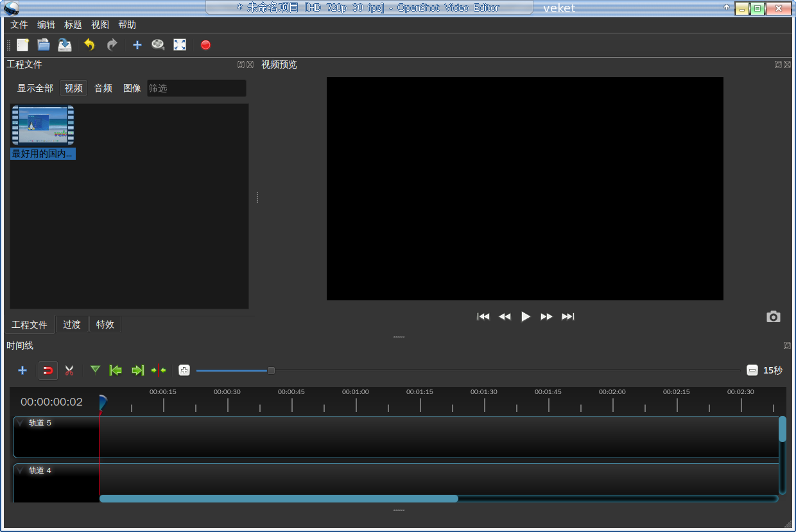Filter project files by 图像
The height and width of the screenshot is (532, 796).
pyautogui.click(x=132, y=89)
